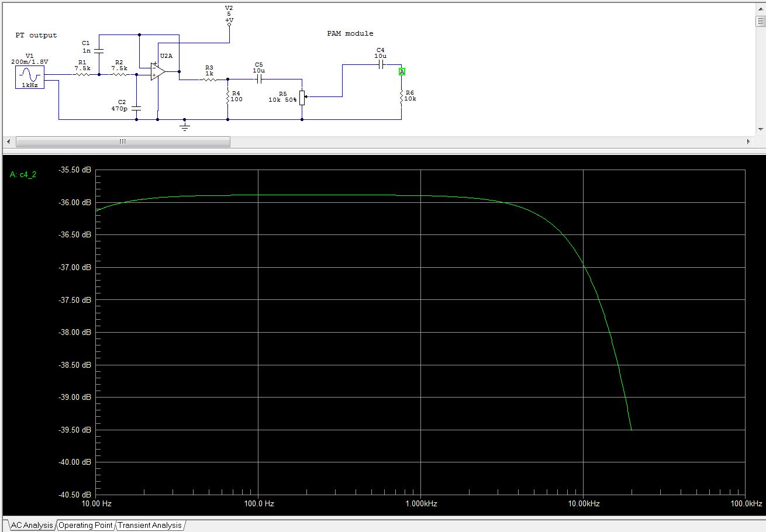Click the 'PAM module' schematic label
The width and height of the screenshot is (766, 532).
pos(350,33)
